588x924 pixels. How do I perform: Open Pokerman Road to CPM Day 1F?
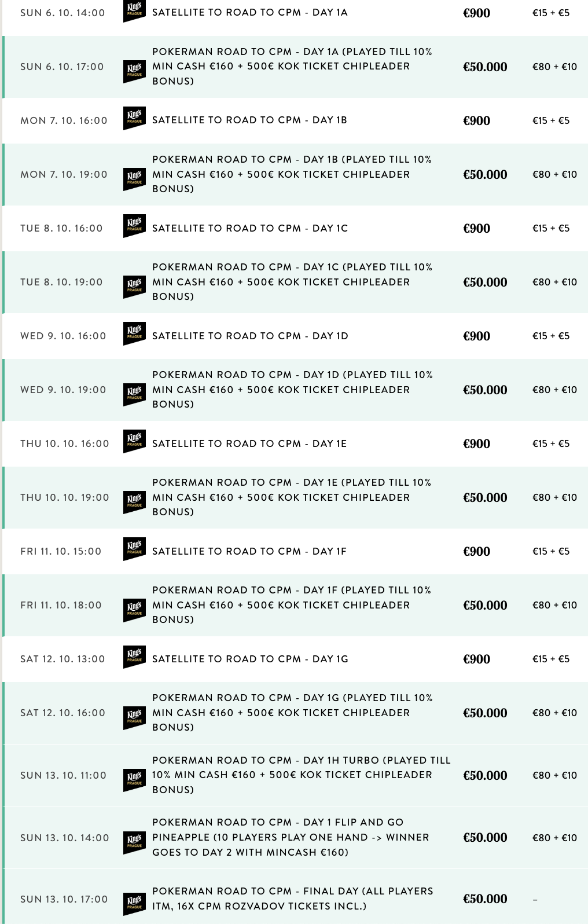coord(292,605)
